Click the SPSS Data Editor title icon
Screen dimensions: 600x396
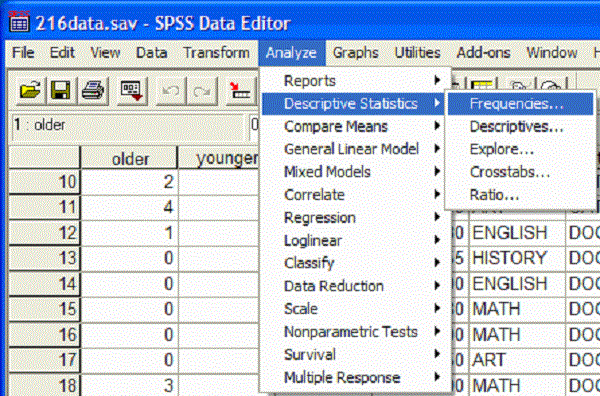coord(19,23)
